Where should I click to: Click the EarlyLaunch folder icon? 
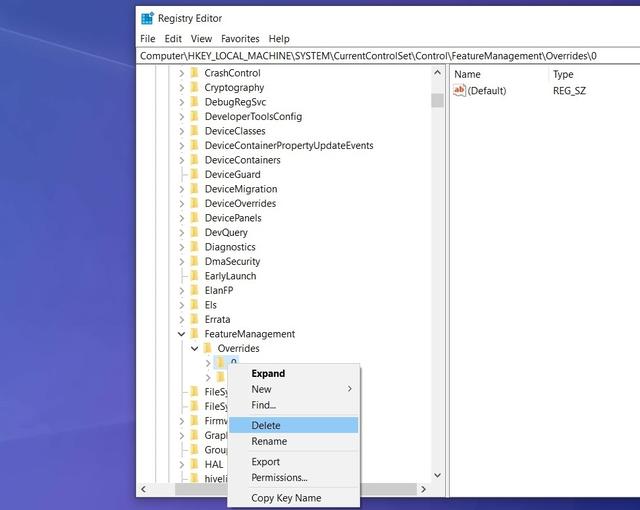(194, 276)
